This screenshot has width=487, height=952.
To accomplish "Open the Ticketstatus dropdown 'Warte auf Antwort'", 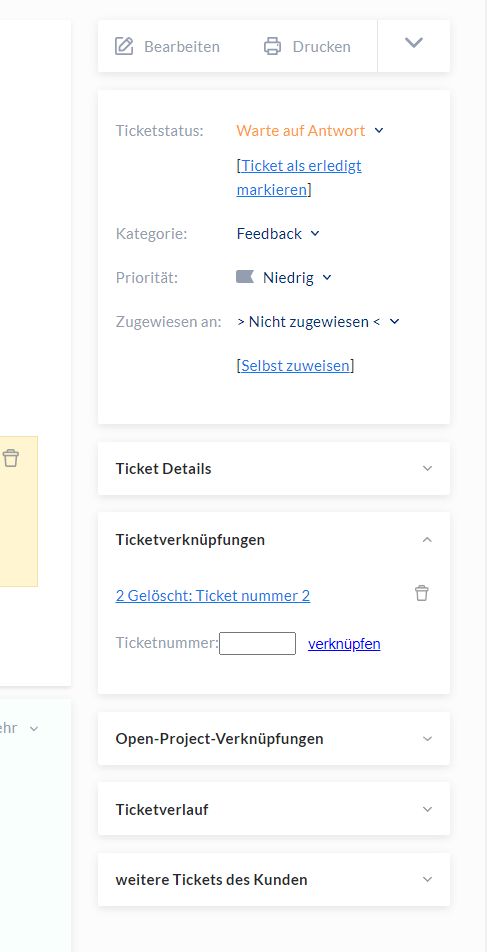I will coord(310,131).
